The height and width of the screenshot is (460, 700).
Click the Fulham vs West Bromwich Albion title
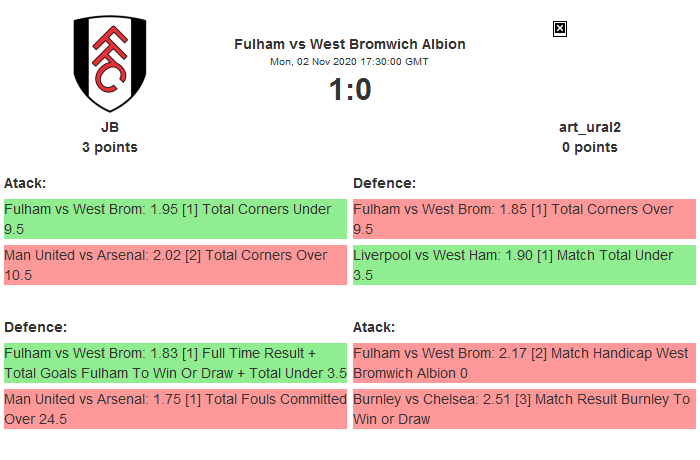pos(349,44)
